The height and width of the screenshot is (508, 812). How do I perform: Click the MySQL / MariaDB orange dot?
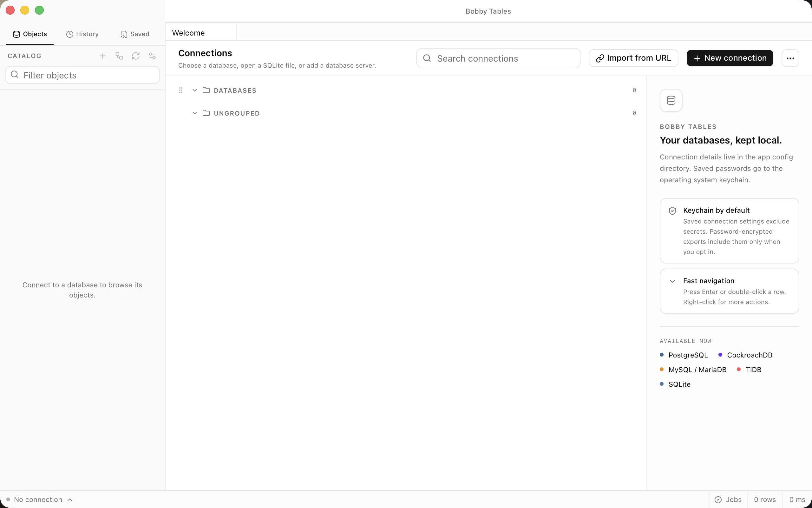point(662,369)
